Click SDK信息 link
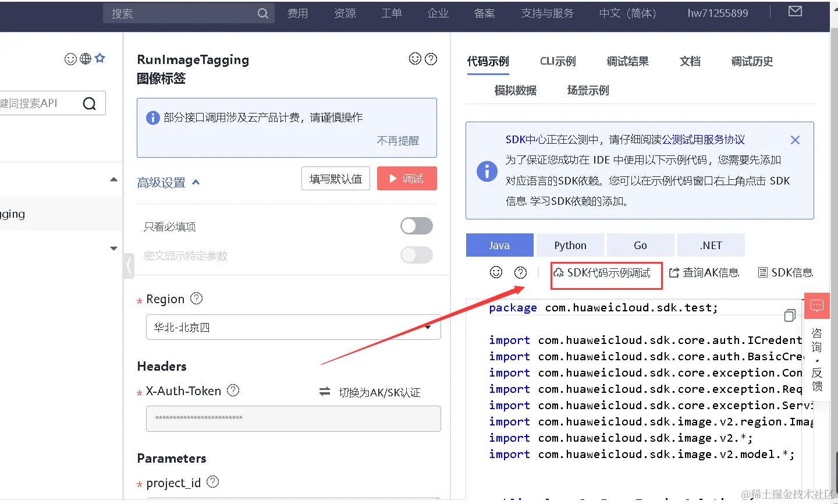 786,272
